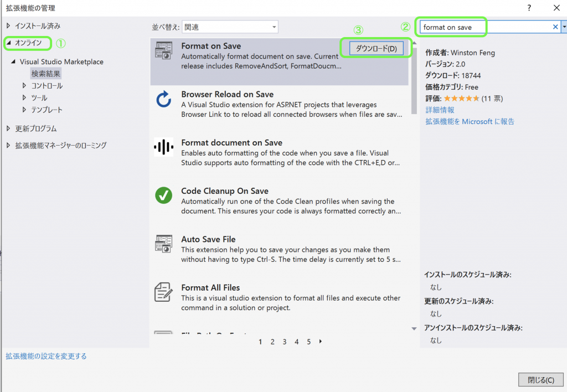Click the Browser Reload on Save refresh icon
567x392 pixels.
(x=163, y=100)
